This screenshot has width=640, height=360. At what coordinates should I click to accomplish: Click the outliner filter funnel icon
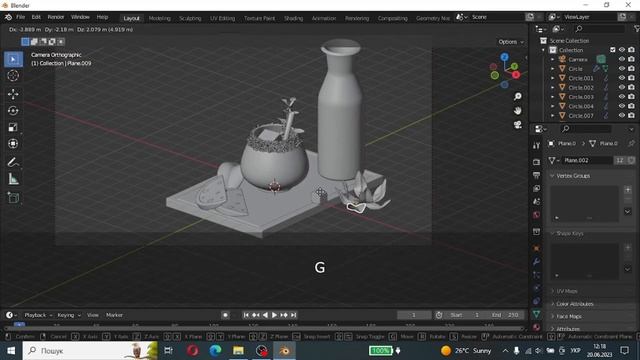637,29
